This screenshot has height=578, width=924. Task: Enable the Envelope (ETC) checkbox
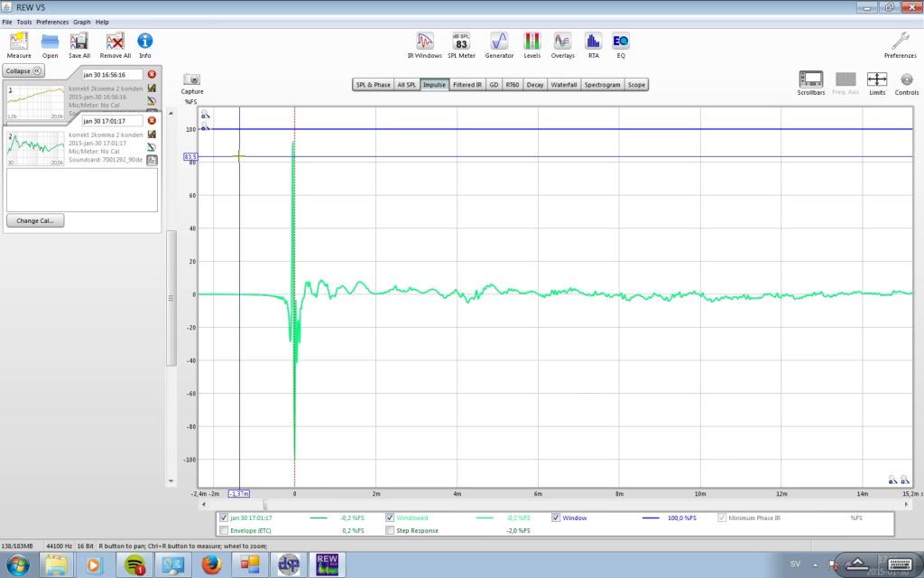(x=224, y=530)
